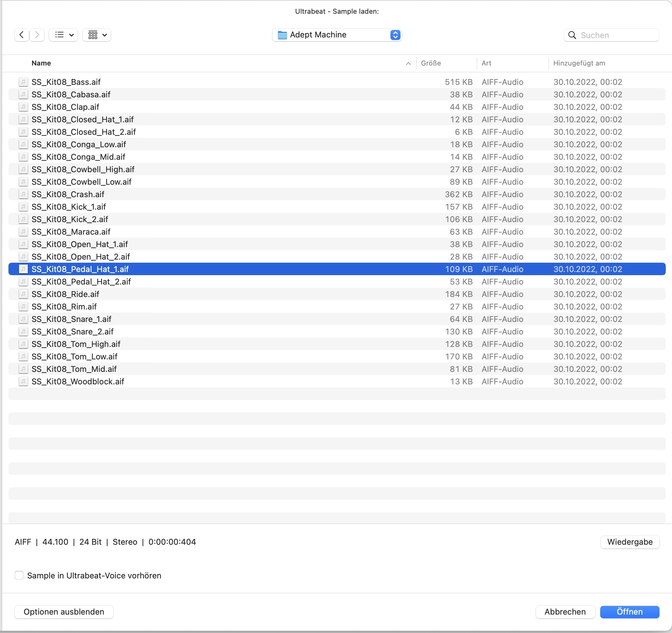This screenshot has height=633, width=672.
Task: Expand the Adept Machine folder path popup
Action: click(x=395, y=35)
